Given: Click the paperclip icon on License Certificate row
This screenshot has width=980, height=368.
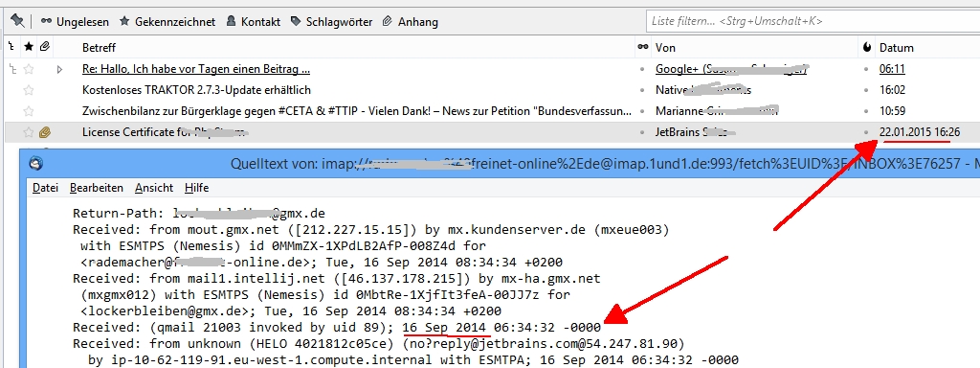Looking at the screenshot, I should 44,132.
